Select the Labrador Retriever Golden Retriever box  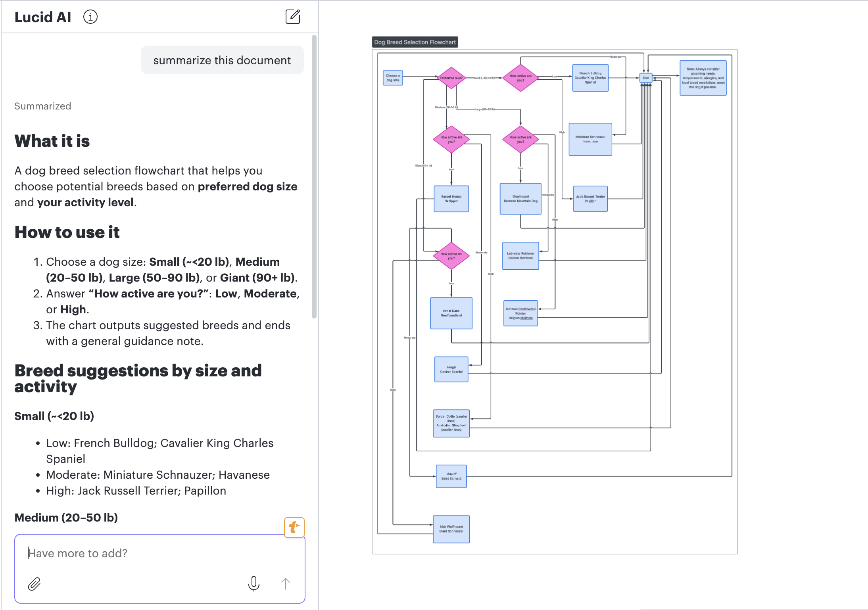(520, 256)
